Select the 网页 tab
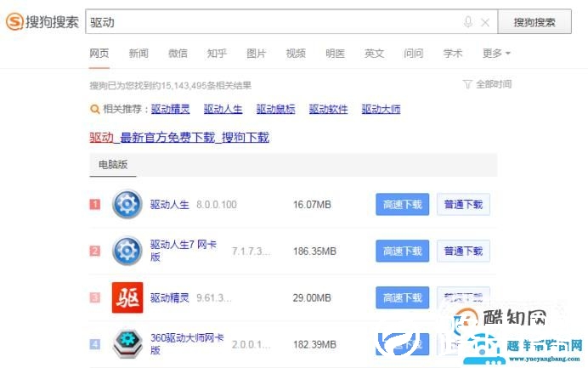Screen dimensions: 588x368 99,54
